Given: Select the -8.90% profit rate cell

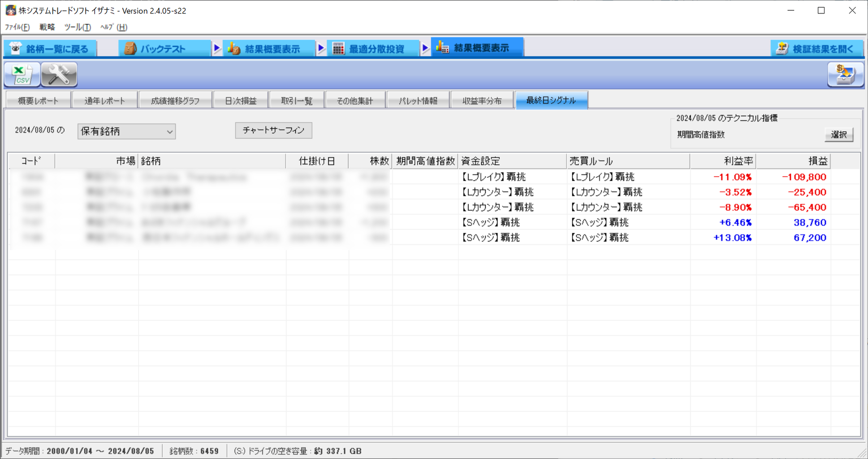Looking at the screenshot, I should point(723,208).
